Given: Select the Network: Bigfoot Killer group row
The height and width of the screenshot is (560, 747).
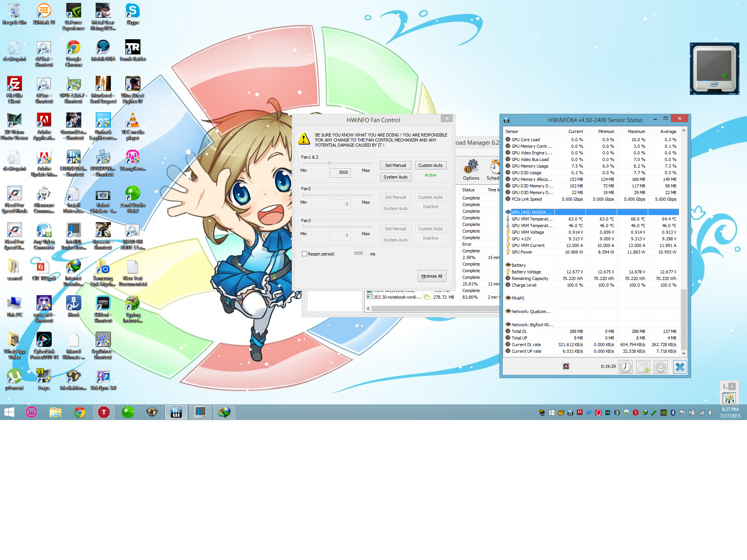Looking at the screenshot, I should tap(591, 325).
